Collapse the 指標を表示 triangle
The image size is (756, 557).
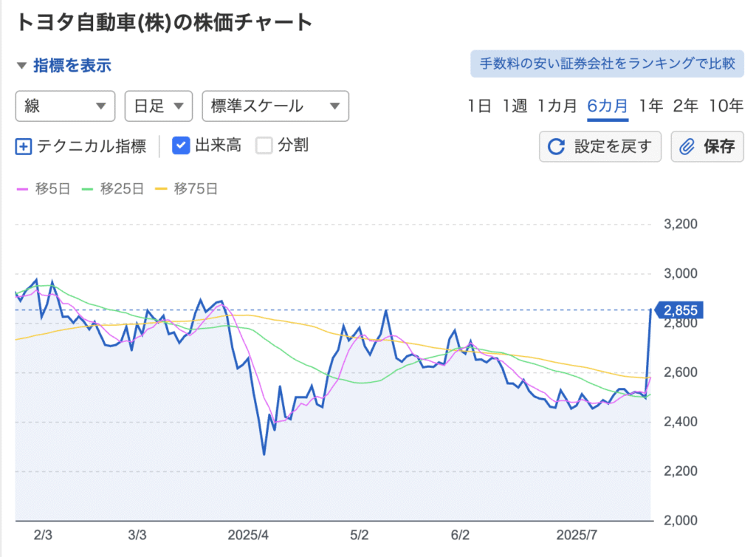21,66
